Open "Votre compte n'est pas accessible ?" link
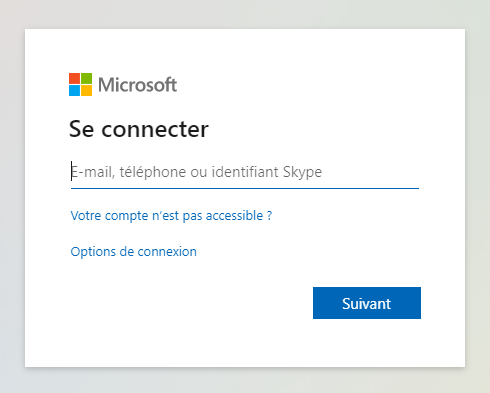The image size is (490, 393). 171,216
